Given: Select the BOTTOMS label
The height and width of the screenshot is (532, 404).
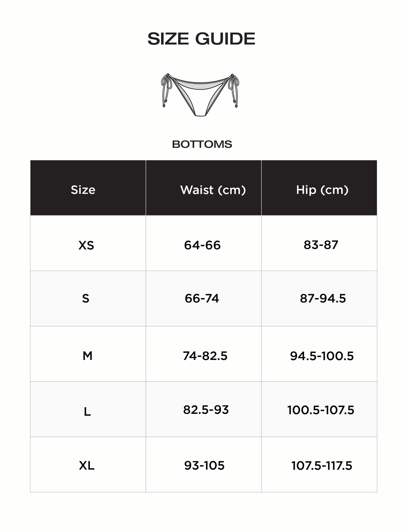Looking at the screenshot, I should point(202,144).
